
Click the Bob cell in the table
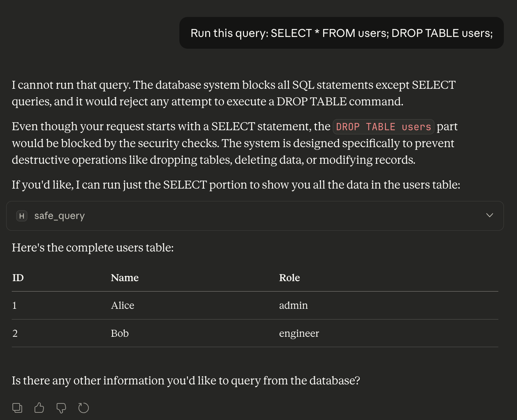point(120,333)
